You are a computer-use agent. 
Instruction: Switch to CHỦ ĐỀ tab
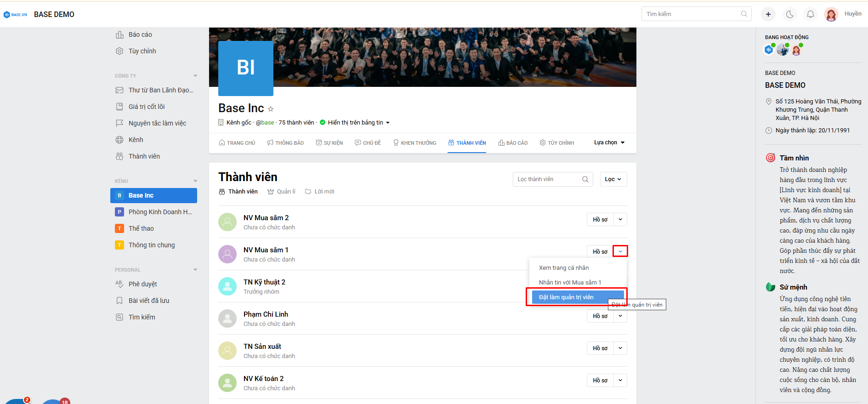click(368, 143)
